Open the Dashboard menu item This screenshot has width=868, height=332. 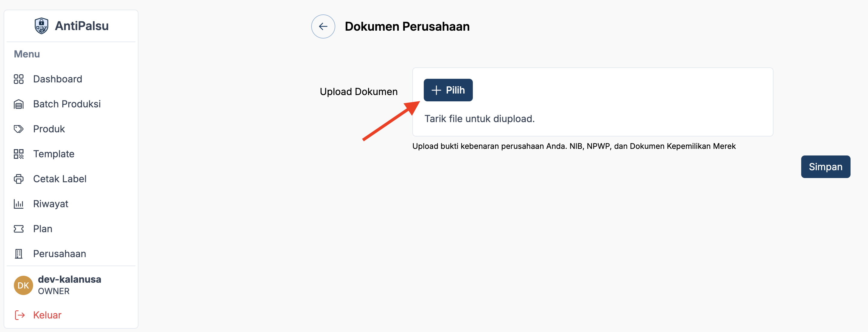57,79
